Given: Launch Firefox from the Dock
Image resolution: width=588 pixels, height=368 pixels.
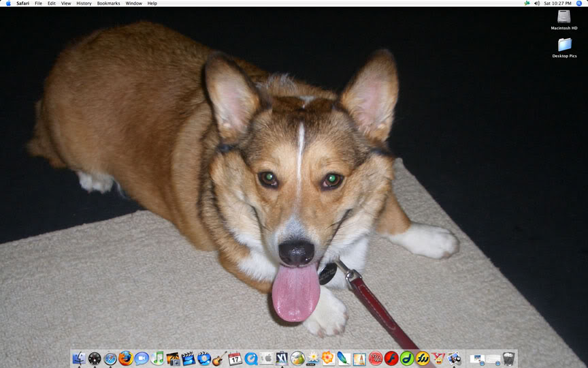Looking at the screenshot, I should tap(126, 358).
